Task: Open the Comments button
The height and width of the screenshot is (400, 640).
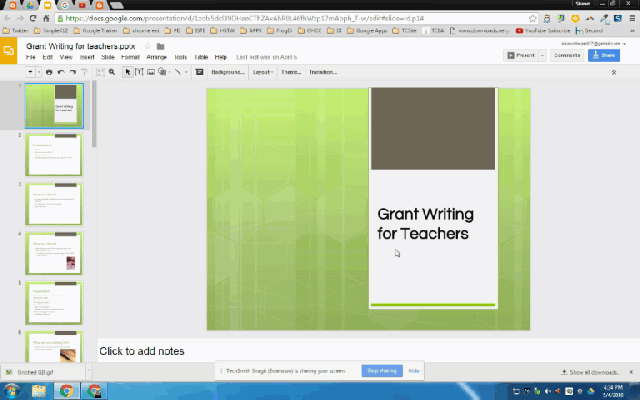Action: point(567,56)
